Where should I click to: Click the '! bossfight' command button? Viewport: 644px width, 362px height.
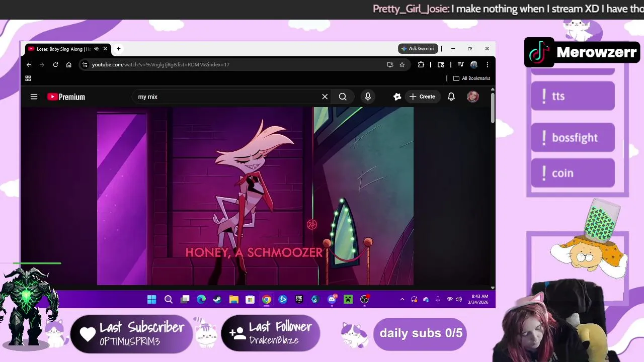point(573,137)
